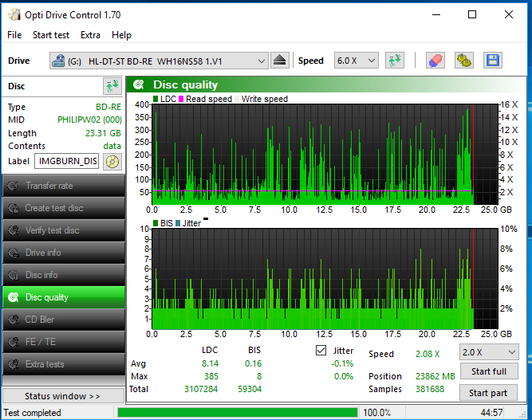Click the eraser icon to erase disc

click(x=435, y=61)
